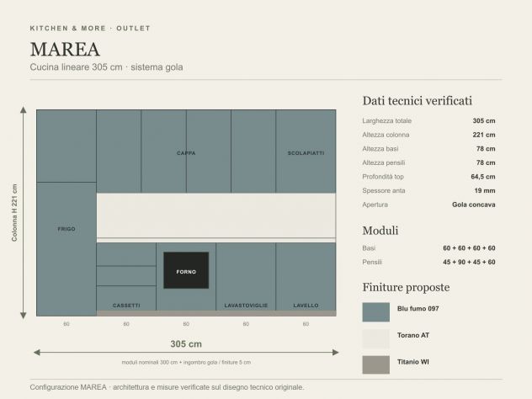
Task: Pick the Titanio WI finish swatch
Action: (376, 364)
